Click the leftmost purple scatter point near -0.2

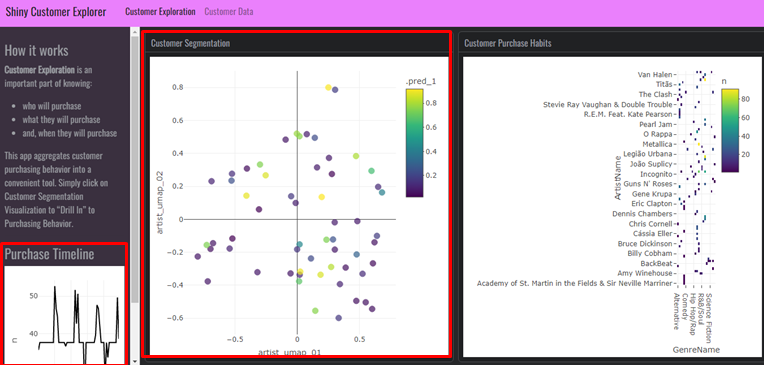(x=198, y=256)
